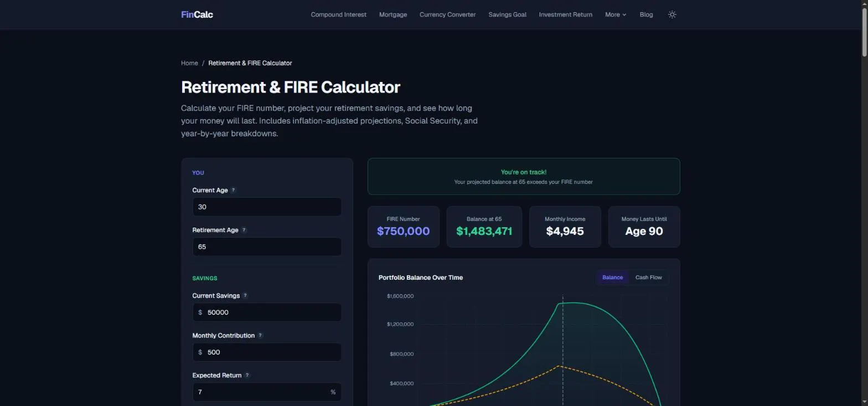Click the Monthly Income $4,945 value
Image resolution: width=868 pixels, height=406 pixels.
[x=565, y=231]
